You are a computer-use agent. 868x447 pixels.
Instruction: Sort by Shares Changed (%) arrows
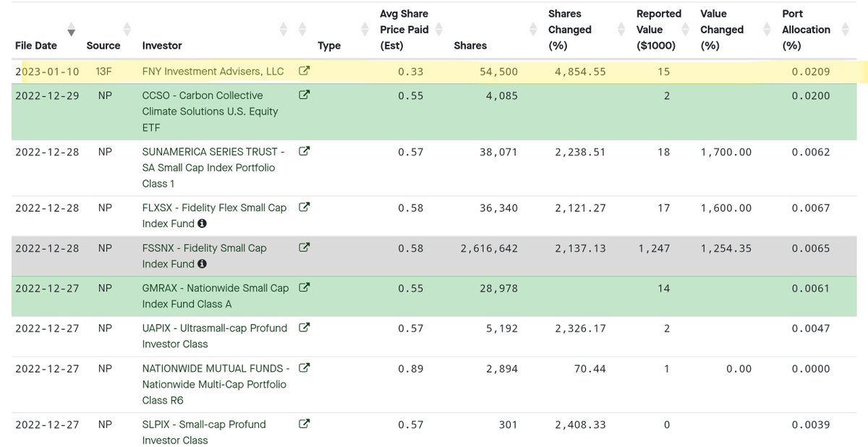point(621,30)
